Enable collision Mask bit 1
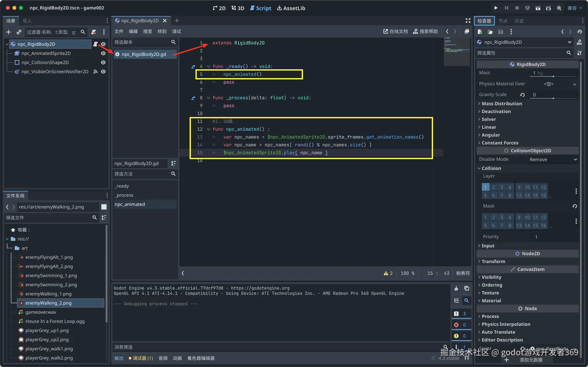The image size is (588, 367). (485, 217)
